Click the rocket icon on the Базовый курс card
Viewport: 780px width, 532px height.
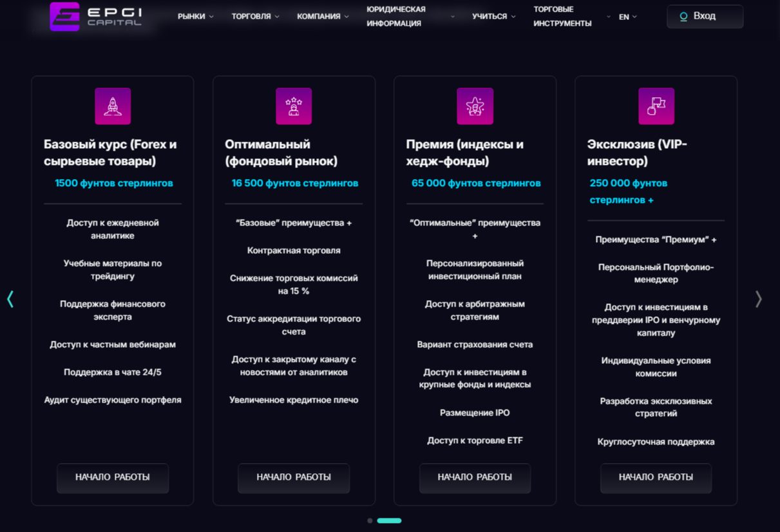(112, 106)
